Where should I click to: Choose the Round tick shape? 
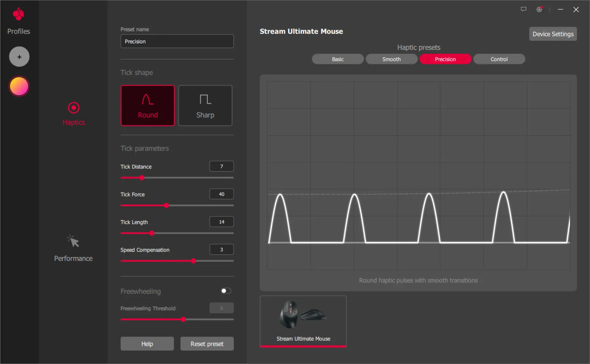pyautogui.click(x=147, y=105)
